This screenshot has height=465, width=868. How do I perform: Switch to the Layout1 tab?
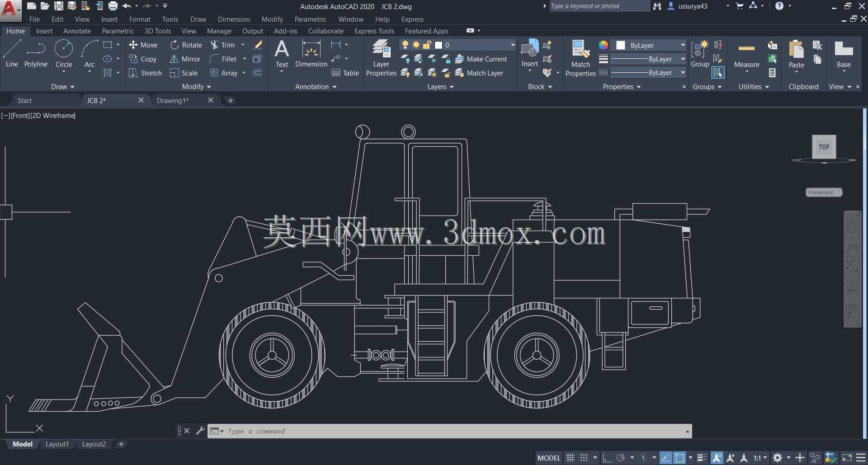tap(57, 444)
